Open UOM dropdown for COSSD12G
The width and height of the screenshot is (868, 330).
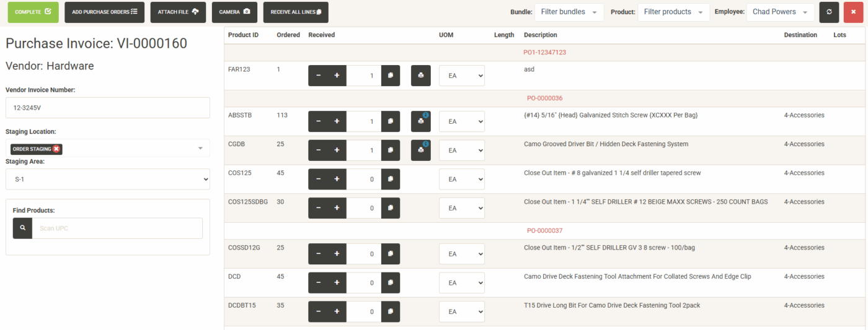pos(462,254)
